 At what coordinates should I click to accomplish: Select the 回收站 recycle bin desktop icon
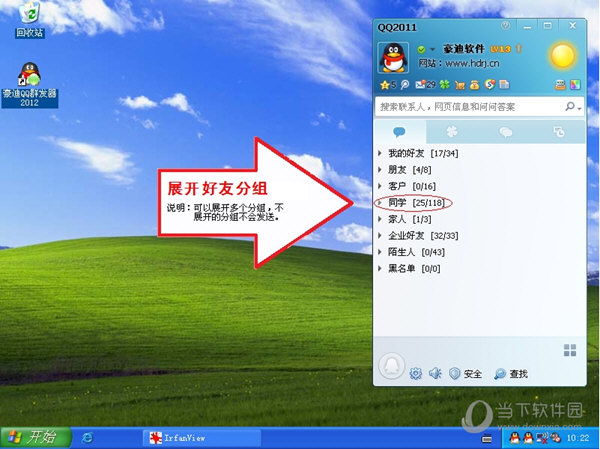(29, 20)
